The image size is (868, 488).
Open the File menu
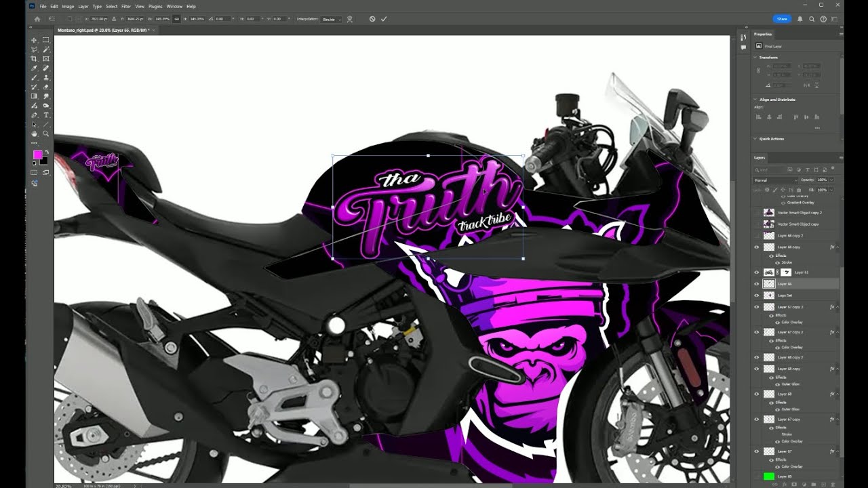[x=43, y=6]
